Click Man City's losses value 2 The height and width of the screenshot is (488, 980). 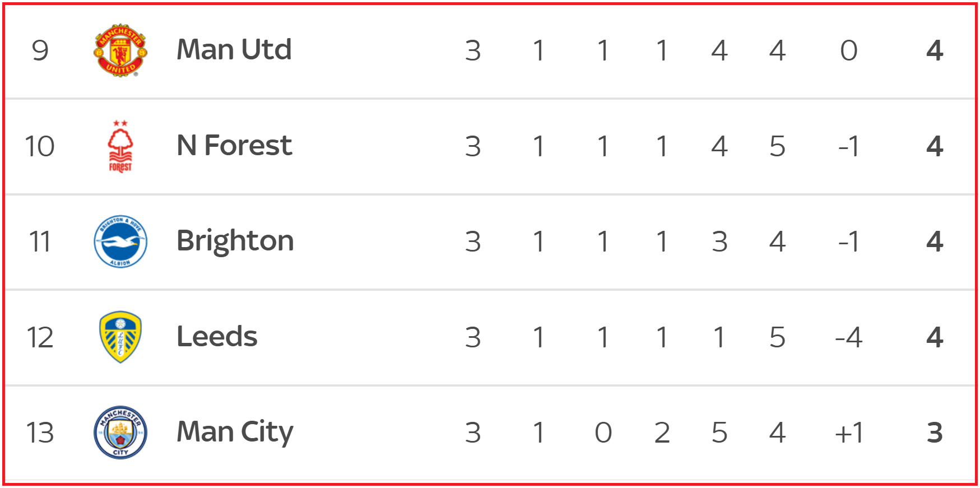662,433
